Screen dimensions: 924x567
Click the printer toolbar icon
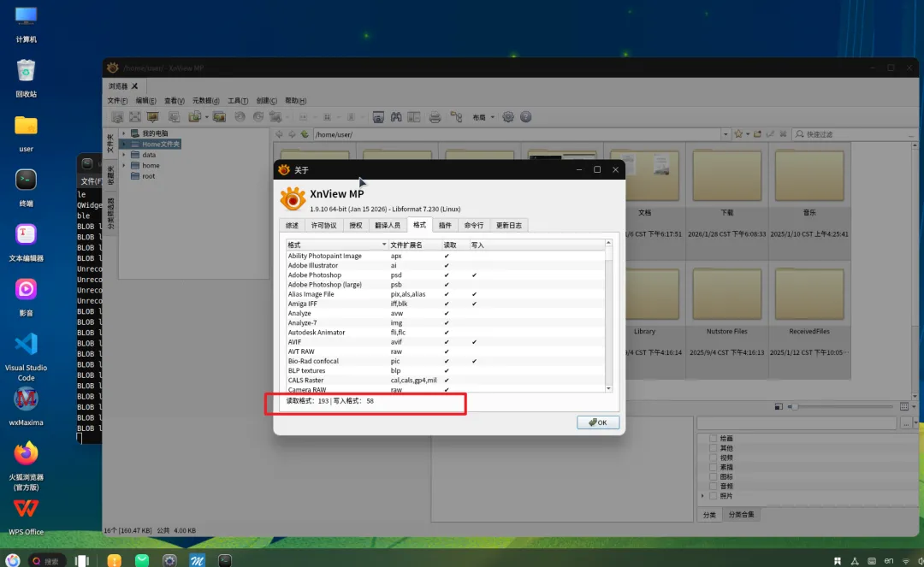(x=435, y=117)
